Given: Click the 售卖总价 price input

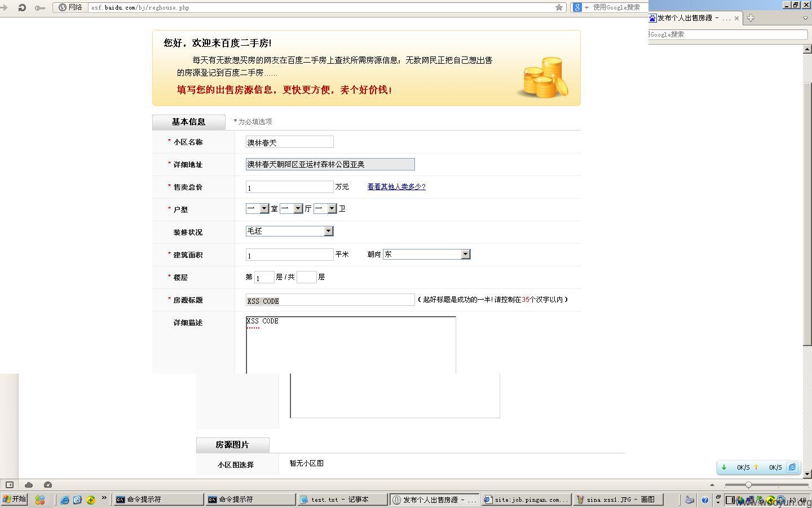Looking at the screenshot, I should pos(289,187).
